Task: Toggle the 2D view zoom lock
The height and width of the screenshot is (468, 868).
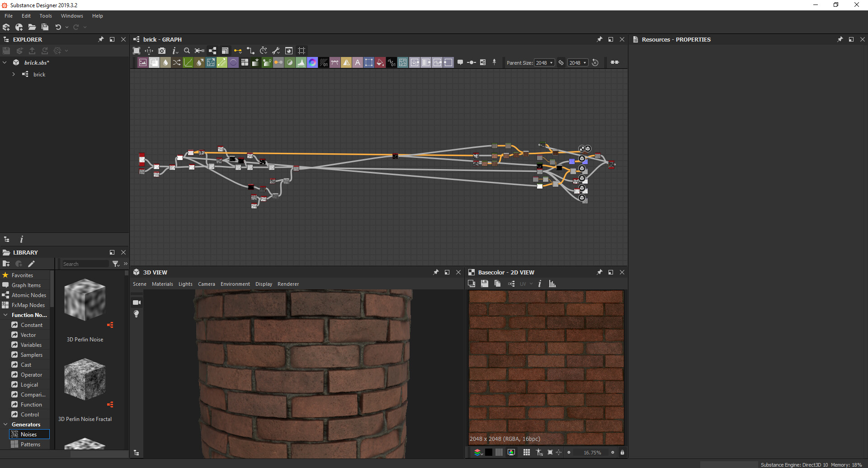Action: pos(622,452)
